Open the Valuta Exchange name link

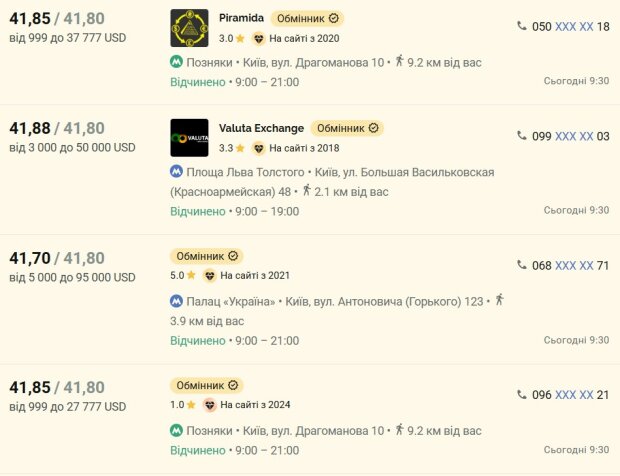point(261,128)
